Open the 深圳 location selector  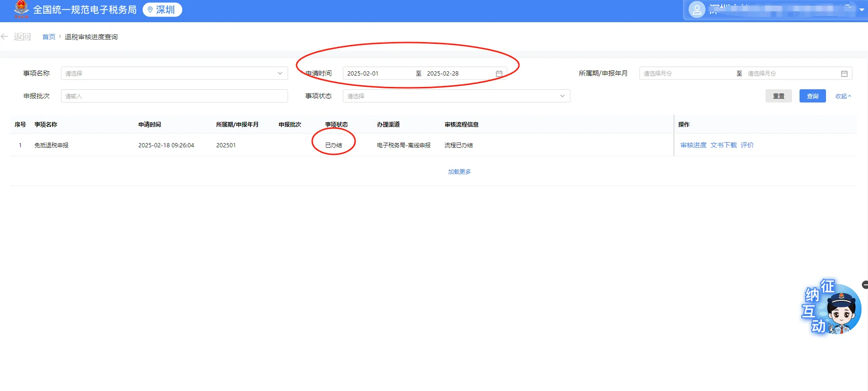tap(162, 10)
